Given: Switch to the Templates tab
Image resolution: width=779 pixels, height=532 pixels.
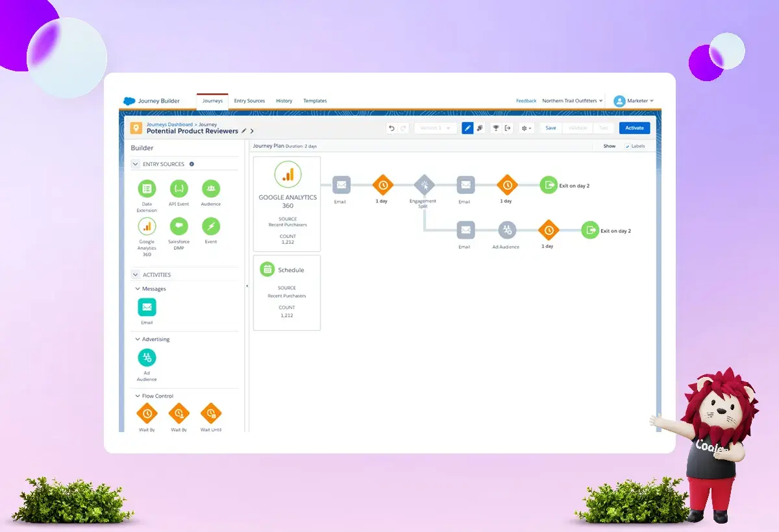Looking at the screenshot, I should tap(315, 101).
